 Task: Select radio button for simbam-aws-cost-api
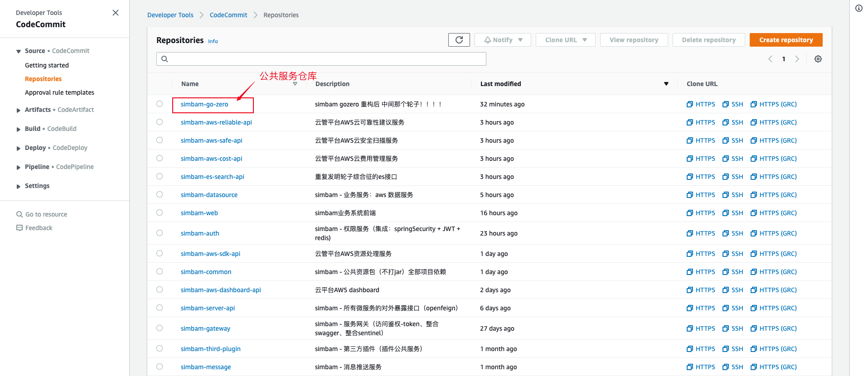tap(160, 158)
